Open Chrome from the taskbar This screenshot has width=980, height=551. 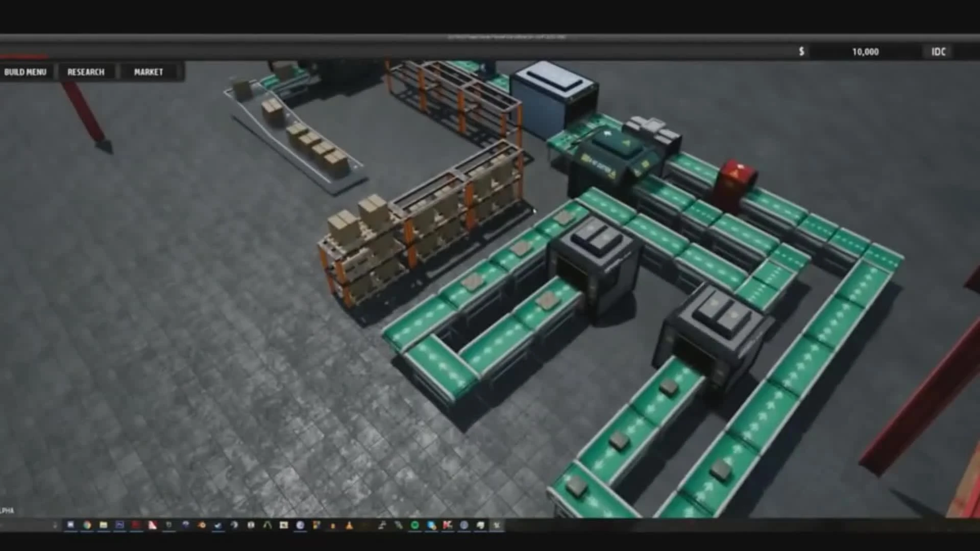[87, 525]
